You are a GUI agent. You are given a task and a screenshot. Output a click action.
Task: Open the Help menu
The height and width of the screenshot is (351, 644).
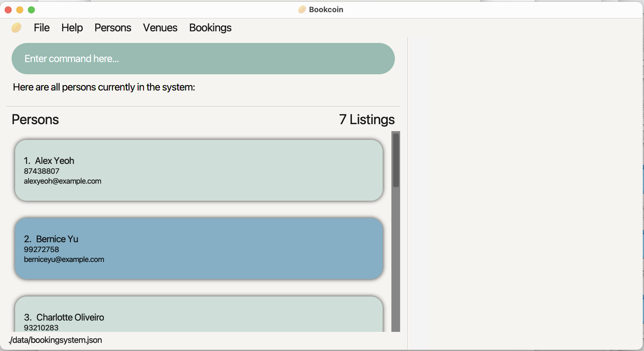click(72, 28)
